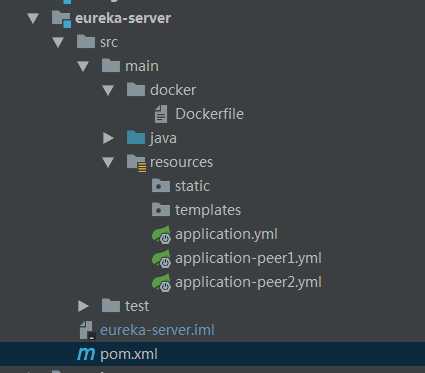Click the eureka-server module folder icon
This screenshot has height=373, width=425.
pyautogui.click(x=62, y=19)
